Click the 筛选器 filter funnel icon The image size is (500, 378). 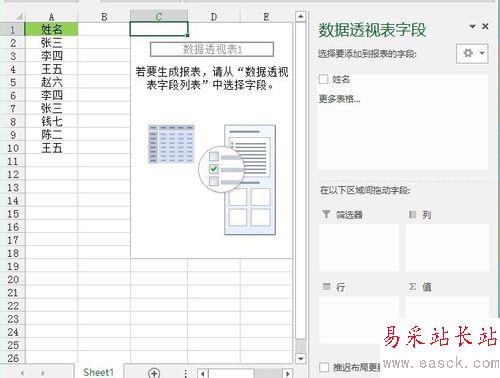[326, 214]
